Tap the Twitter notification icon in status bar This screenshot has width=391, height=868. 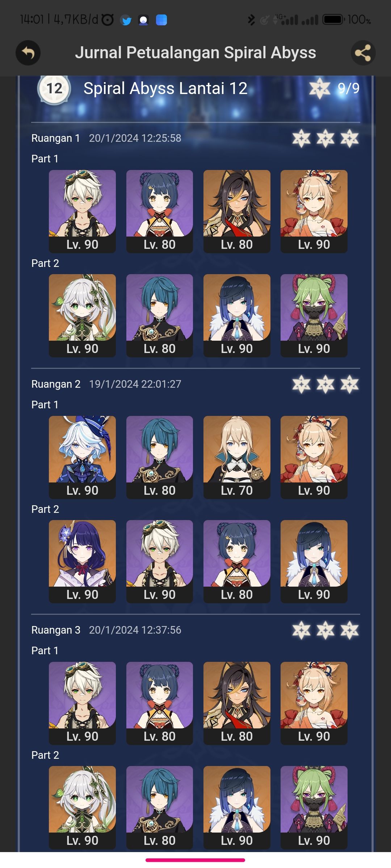pos(126,20)
